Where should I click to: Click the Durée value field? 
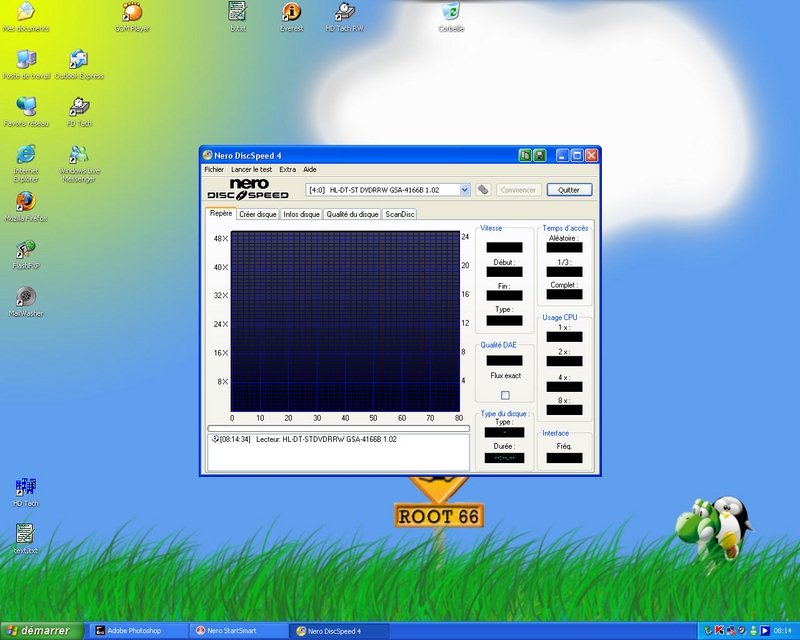[504, 458]
